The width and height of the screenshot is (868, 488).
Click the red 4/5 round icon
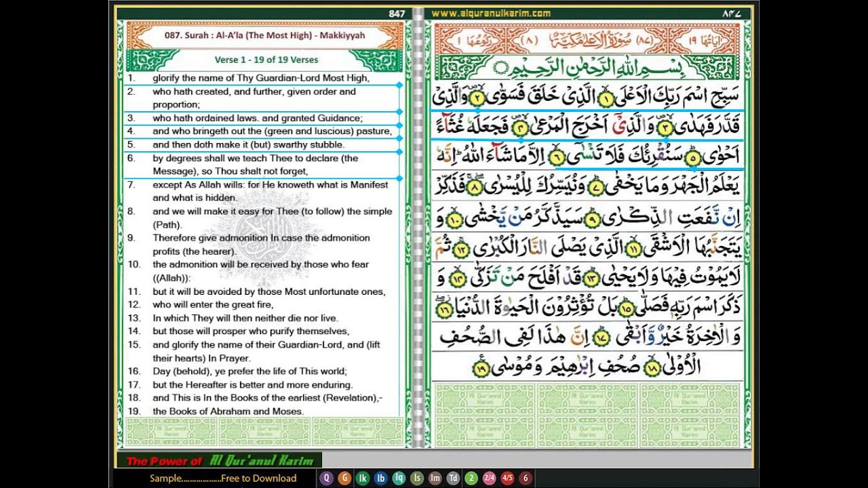pos(507,478)
